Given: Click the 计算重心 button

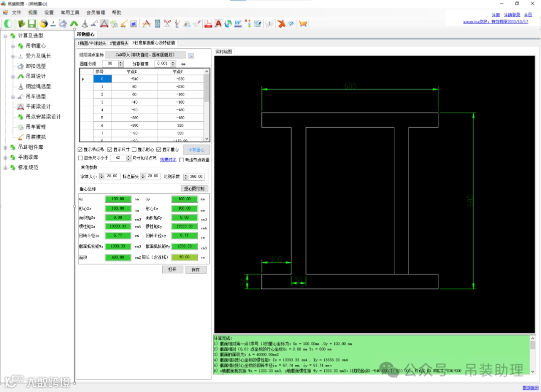Looking at the screenshot, I should click(196, 150).
